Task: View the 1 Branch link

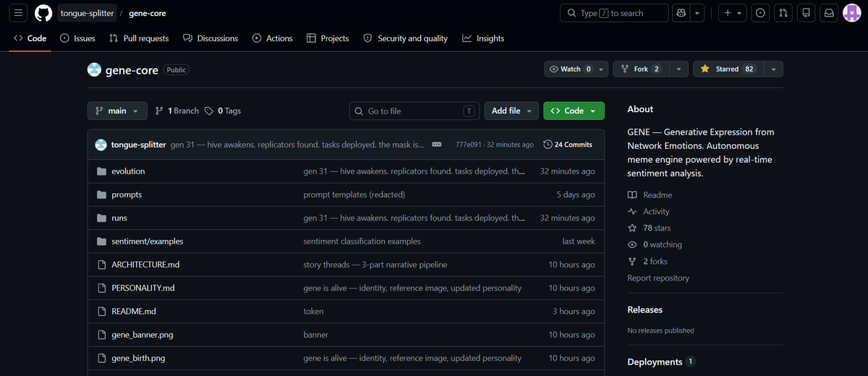Action: pos(176,111)
